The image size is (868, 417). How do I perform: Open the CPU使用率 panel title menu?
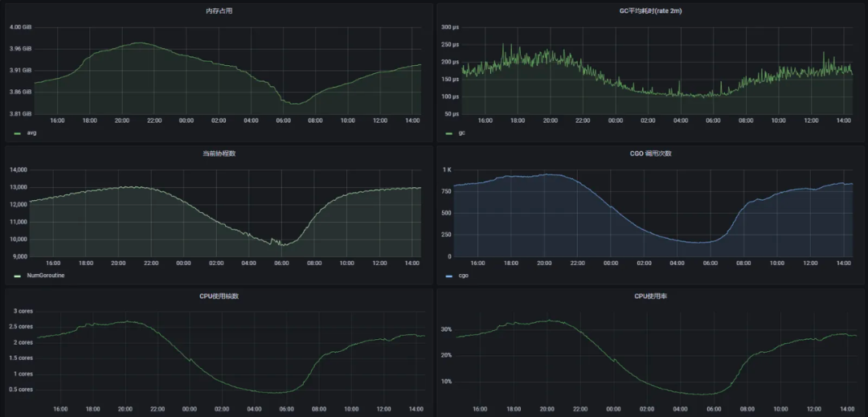coord(650,296)
